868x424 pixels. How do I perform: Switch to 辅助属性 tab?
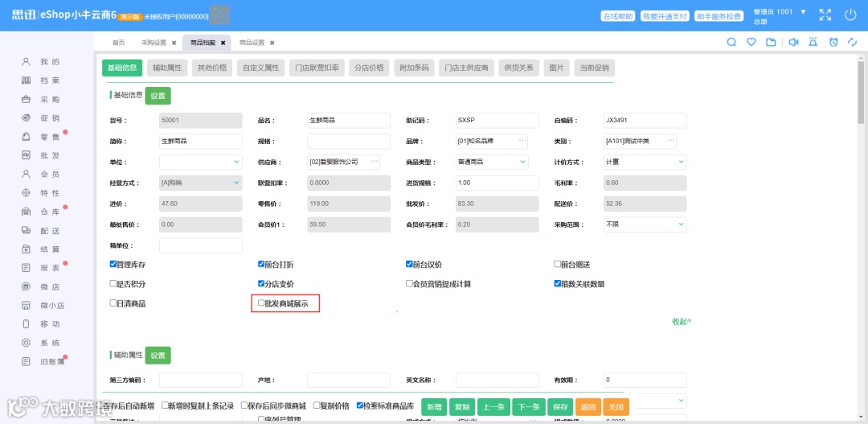(168, 68)
